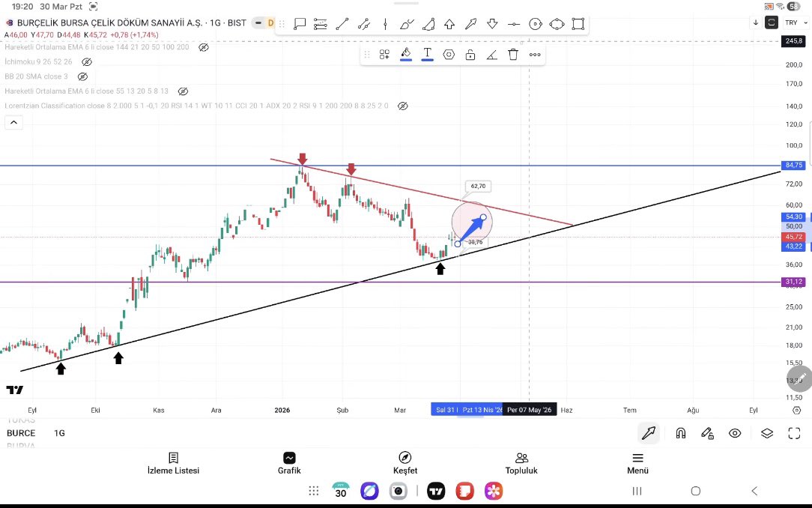Select the ellipse drawing tool
This screenshot has width=812, height=508.
coord(557,24)
